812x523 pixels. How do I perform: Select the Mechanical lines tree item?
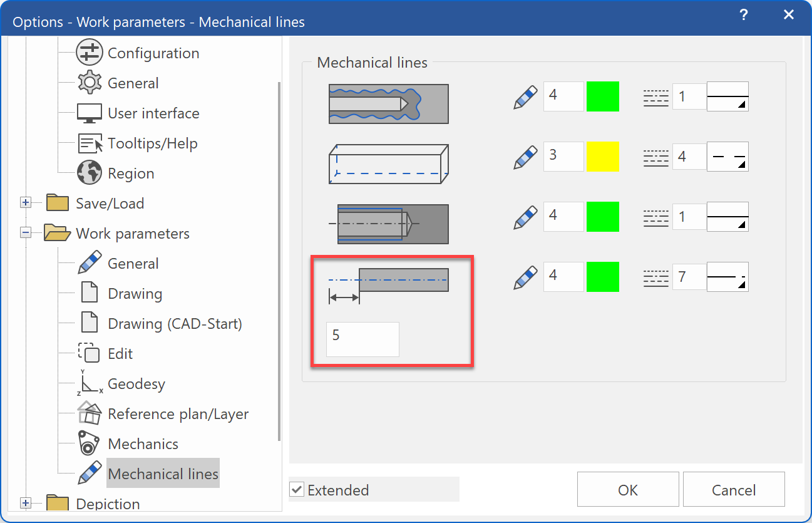[x=163, y=474]
